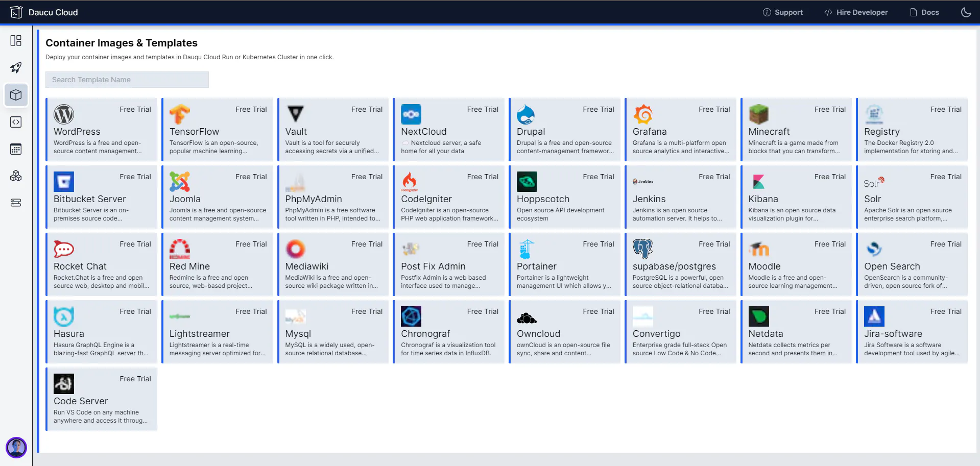Click the Daucu Cloud logo icon

pos(16,12)
